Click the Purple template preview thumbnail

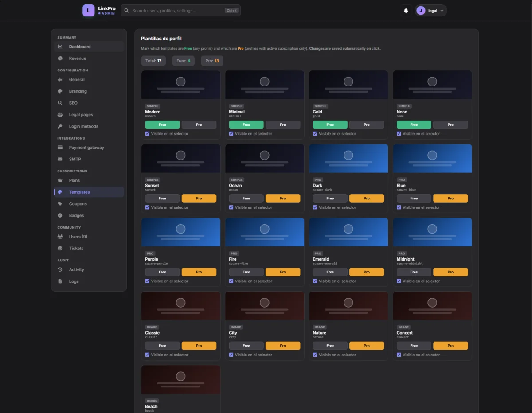pyautogui.click(x=181, y=232)
